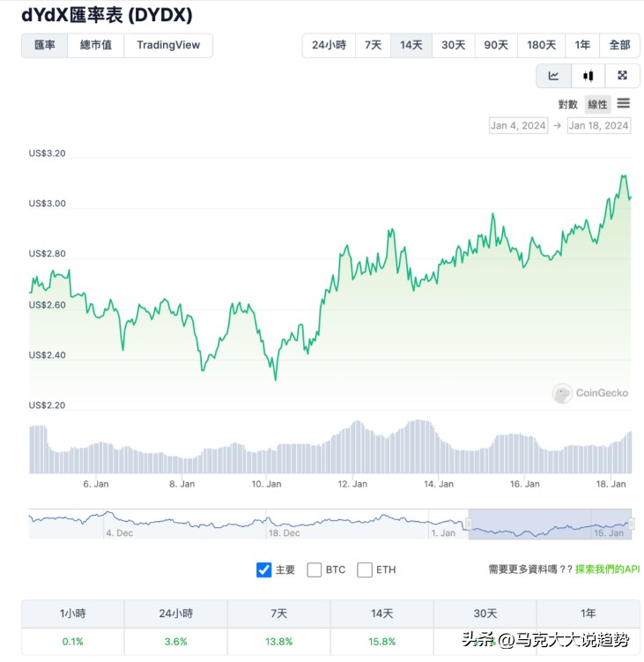
Task: Choose the 30天 time range
Action: point(453,45)
